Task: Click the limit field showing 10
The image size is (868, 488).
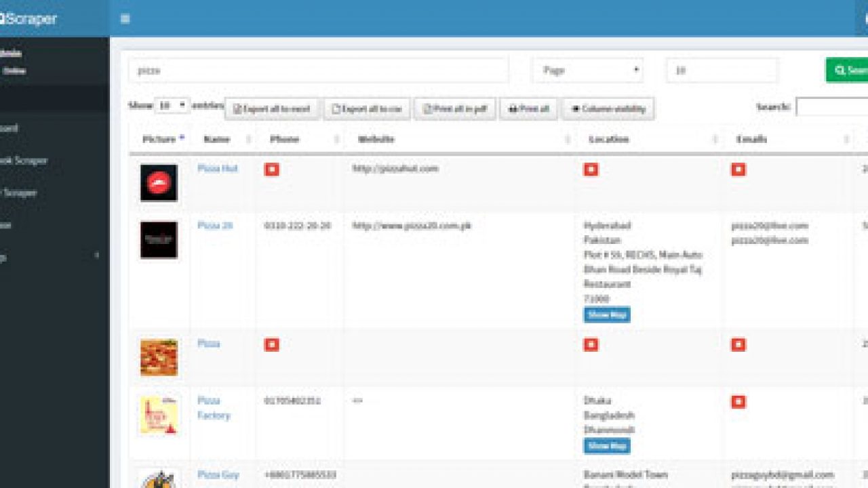Action: [x=722, y=70]
